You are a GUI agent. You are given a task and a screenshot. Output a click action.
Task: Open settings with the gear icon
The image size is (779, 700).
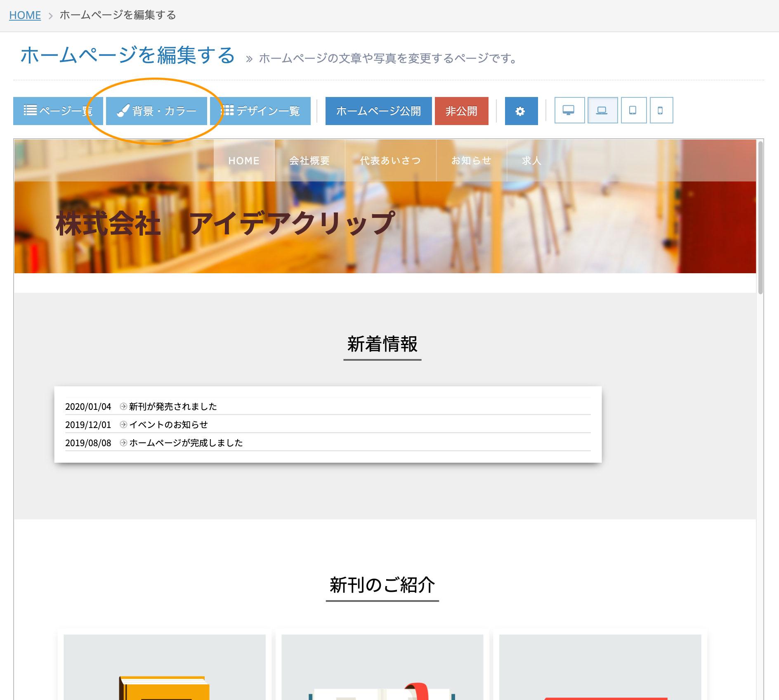(x=521, y=111)
